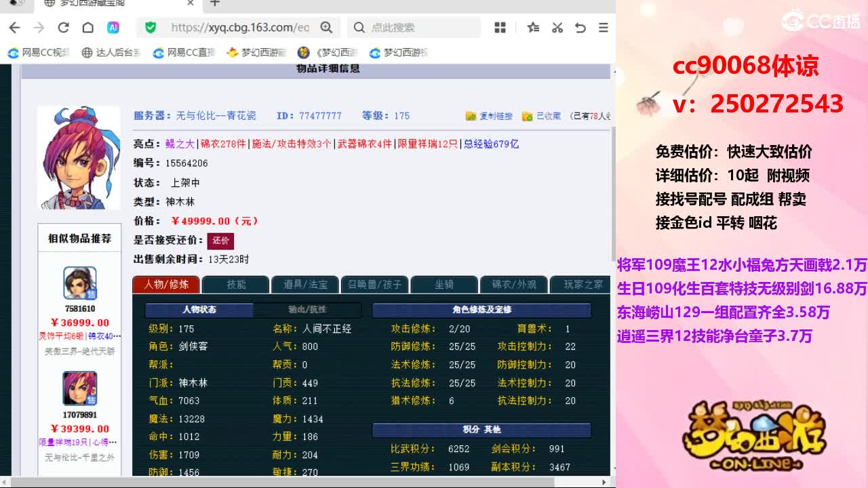Select the 人物状态 sub-tab

(199, 310)
